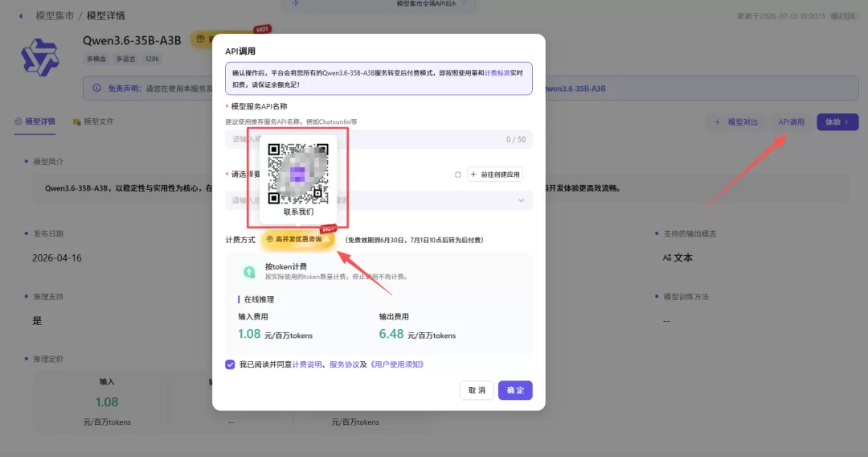The width and height of the screenshot is (868, 457).
Task: Click the 多模态 tag under model name
Action: coord(96,59)
